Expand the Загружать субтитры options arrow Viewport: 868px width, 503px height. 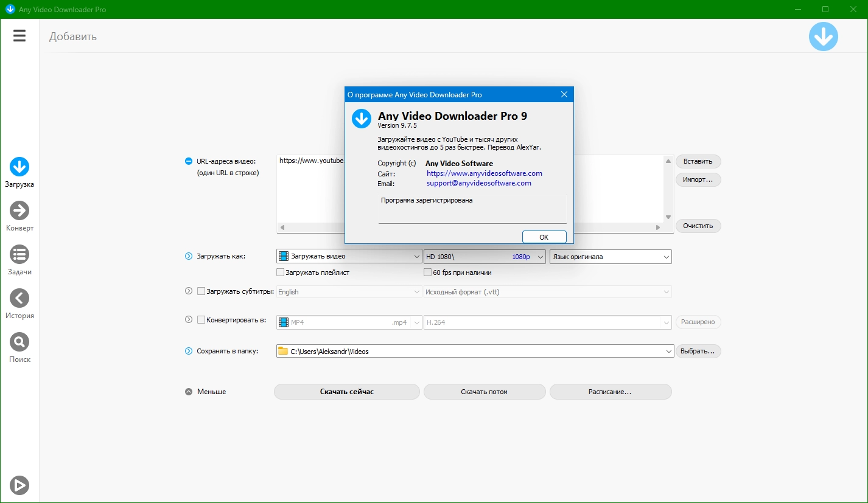(x=189, y=291)
